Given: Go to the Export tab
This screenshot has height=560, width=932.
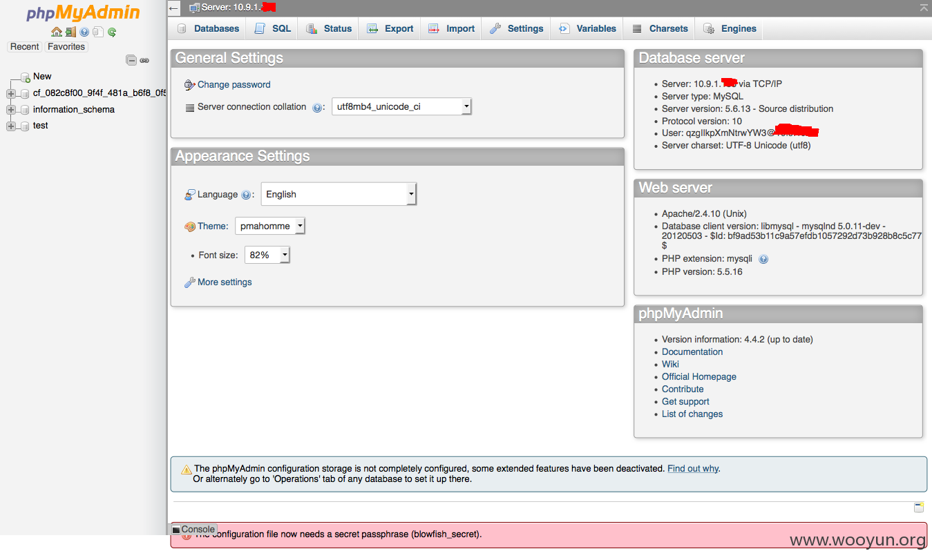Looking at the screenshot, I should pyautogui.click(x=390, y=28).
